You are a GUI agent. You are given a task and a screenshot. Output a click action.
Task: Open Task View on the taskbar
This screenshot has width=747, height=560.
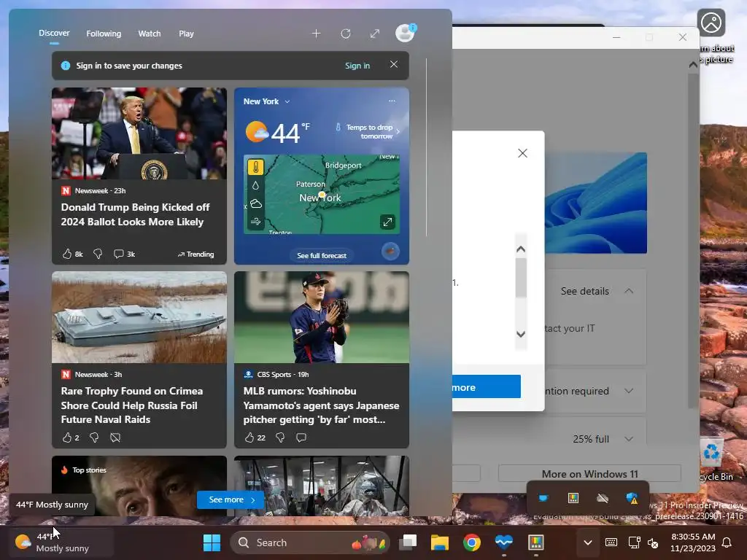408,542
